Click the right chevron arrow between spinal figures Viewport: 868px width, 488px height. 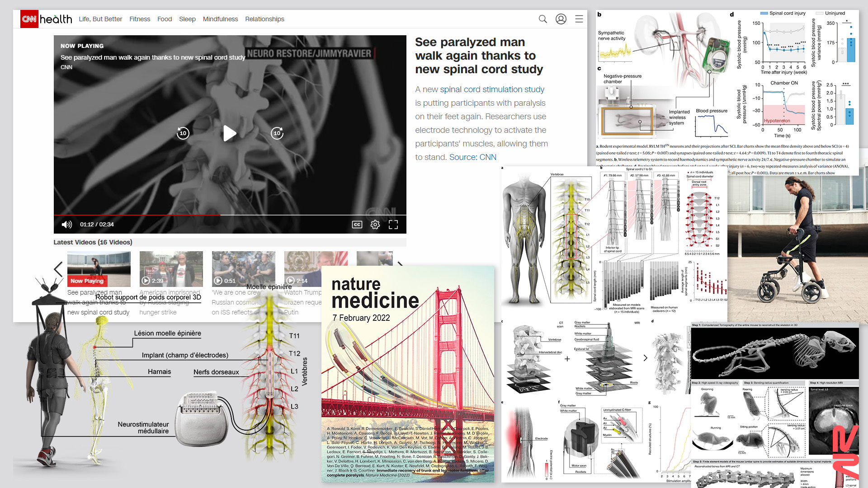[x=645, y=358]
